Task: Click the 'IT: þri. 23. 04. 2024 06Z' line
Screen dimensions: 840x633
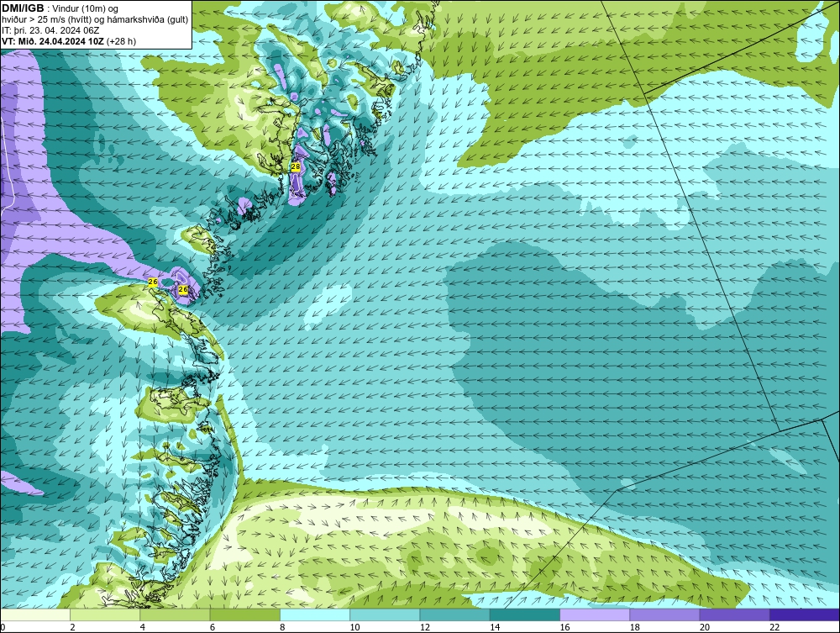Action: pyautogui.click(x=50, y=30)
